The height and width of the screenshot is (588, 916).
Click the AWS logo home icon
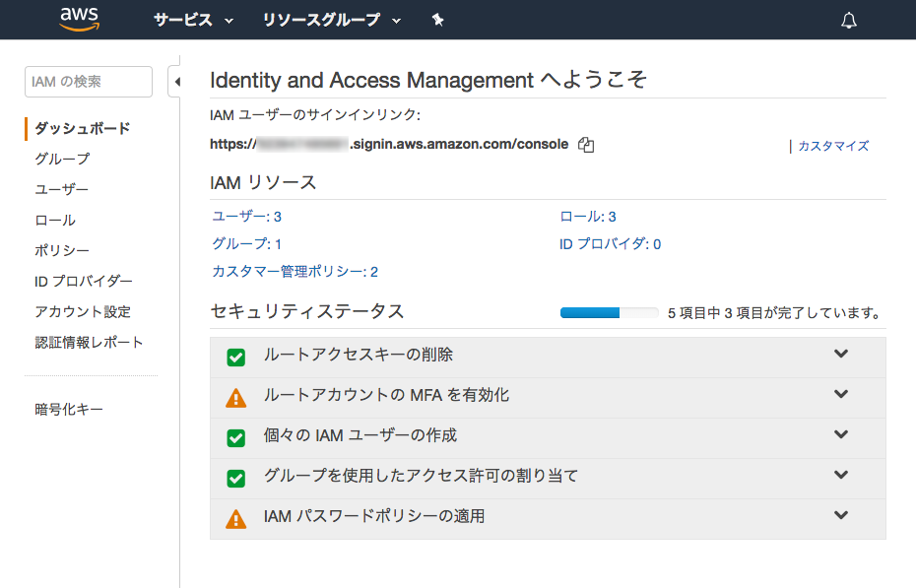(80, 19)
